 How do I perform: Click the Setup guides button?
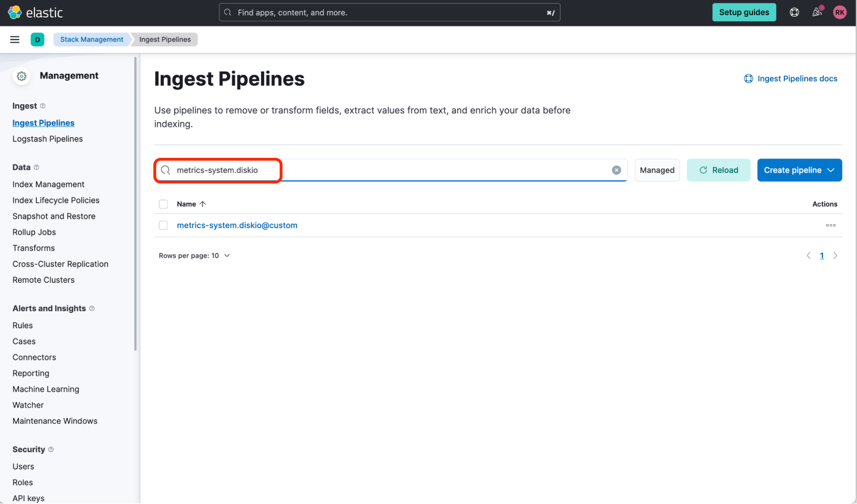pos(744,12)
